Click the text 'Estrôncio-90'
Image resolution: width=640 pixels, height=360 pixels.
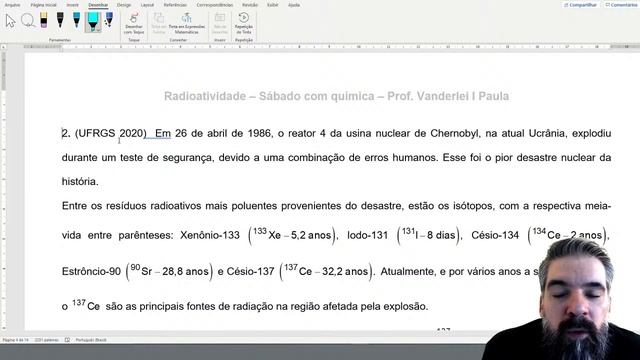(x=91, y=272)
